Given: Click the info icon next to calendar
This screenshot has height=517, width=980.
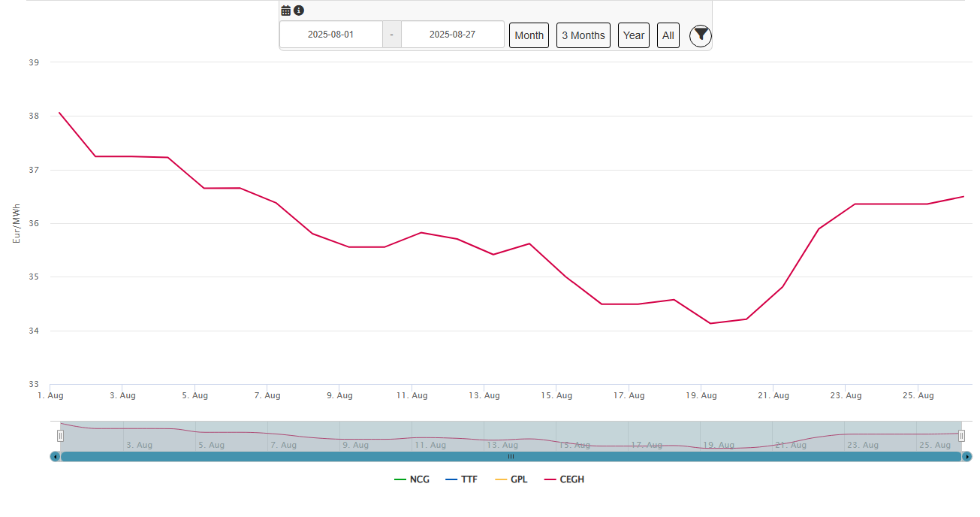Looking at the screenshot, I should tap(299, 11).
